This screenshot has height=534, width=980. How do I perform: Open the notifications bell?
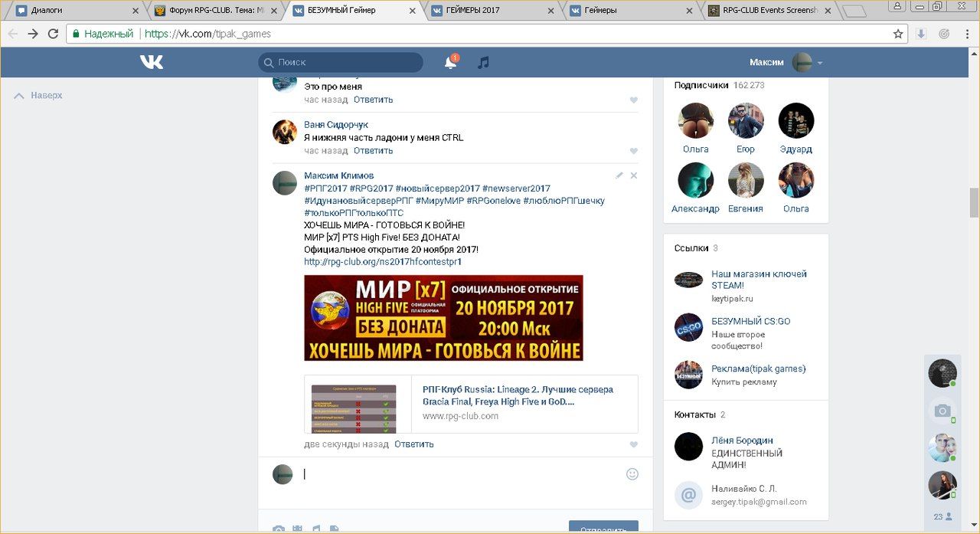pyautogui.click(x=450, y=63)
